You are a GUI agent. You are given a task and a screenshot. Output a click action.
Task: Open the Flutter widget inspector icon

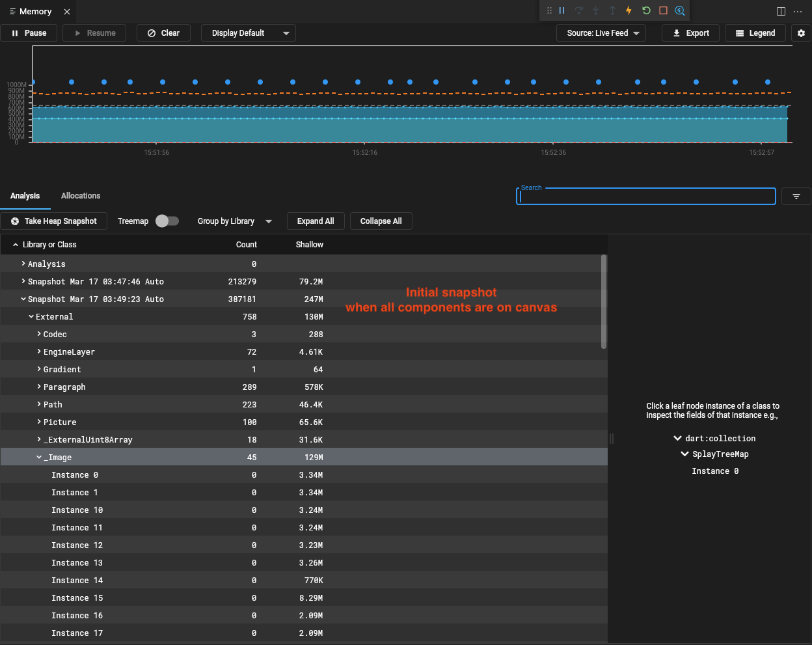(x=680, y=10)
